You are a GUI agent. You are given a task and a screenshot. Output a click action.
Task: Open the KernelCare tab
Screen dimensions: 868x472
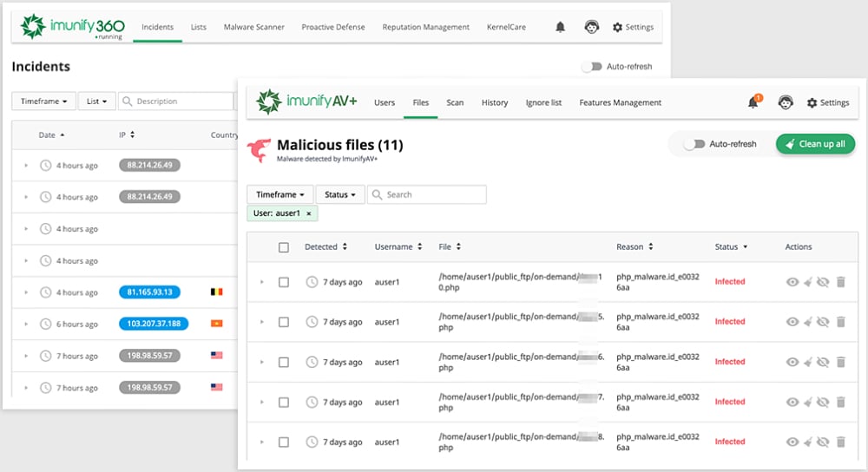click(506, 27)
